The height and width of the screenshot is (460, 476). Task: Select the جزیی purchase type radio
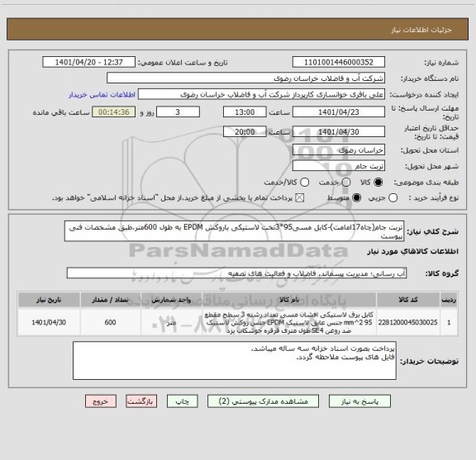(393, 198)
